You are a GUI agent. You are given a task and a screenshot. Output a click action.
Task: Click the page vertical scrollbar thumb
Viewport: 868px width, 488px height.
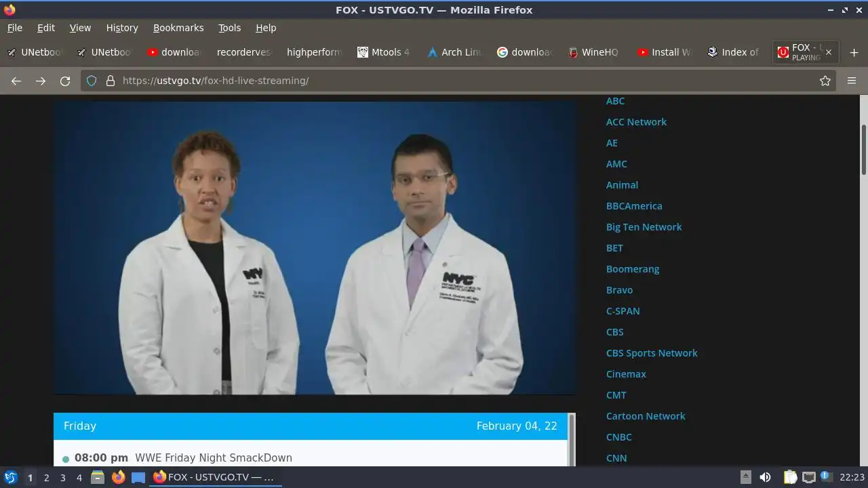click(x=863, y=149)
